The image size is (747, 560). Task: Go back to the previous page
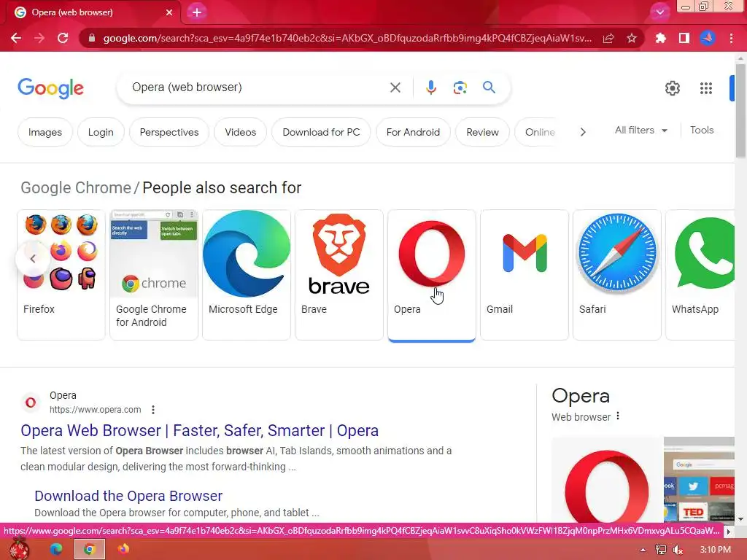click(16, 38)
